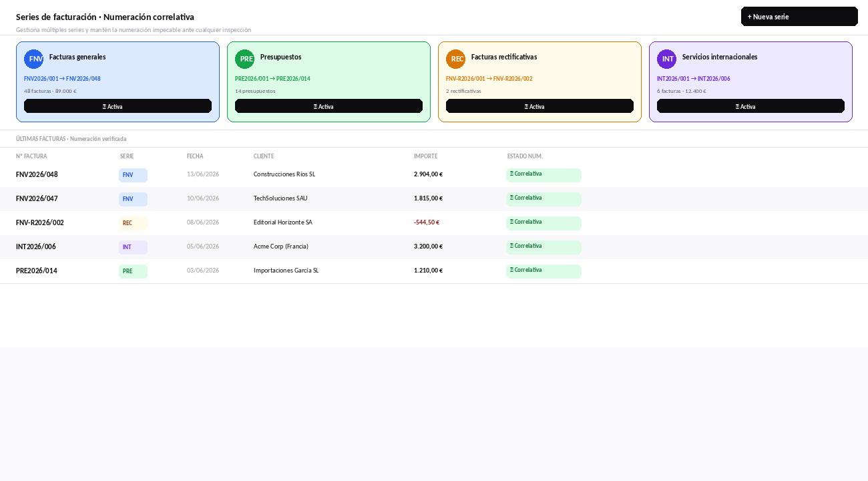Click negative amount -544,50 €

(427, 222)
